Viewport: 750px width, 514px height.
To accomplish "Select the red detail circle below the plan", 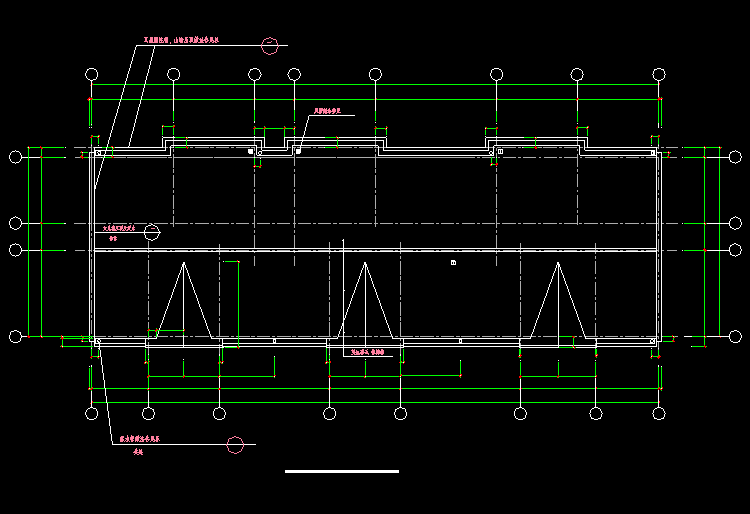I will (x=235, y=445).
